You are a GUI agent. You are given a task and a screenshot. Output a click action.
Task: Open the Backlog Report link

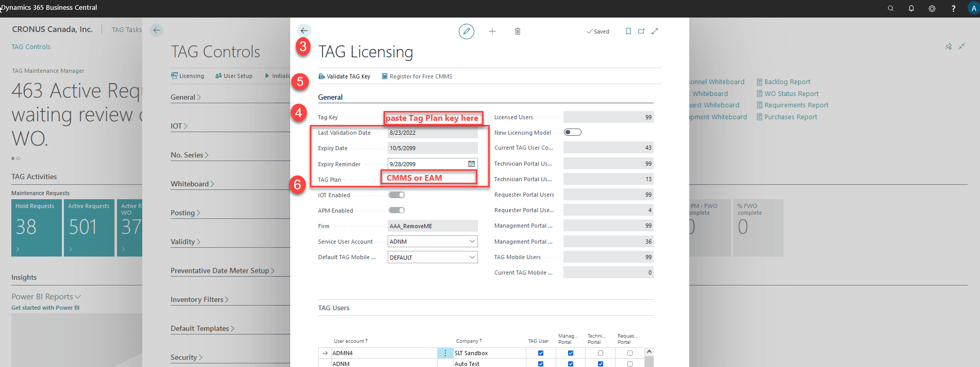787,82
